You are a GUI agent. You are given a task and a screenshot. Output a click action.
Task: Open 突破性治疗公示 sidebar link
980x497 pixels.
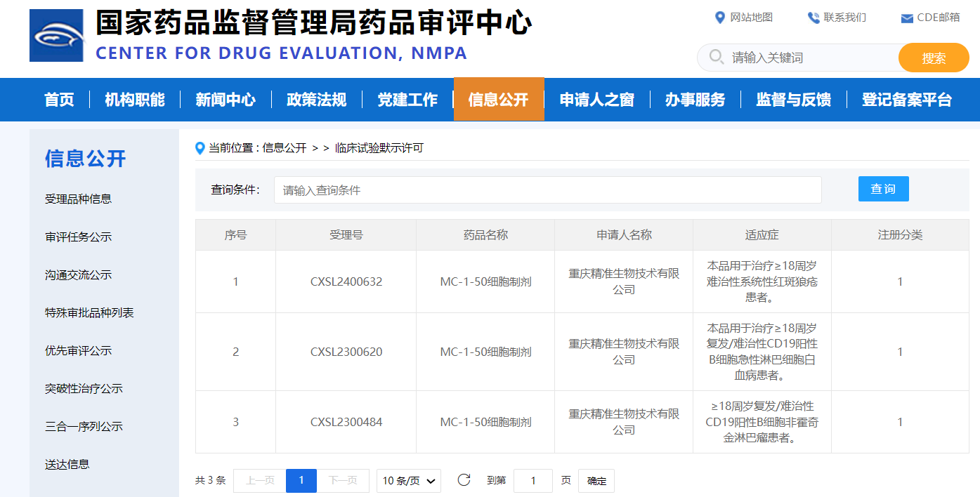click(84, 388)
